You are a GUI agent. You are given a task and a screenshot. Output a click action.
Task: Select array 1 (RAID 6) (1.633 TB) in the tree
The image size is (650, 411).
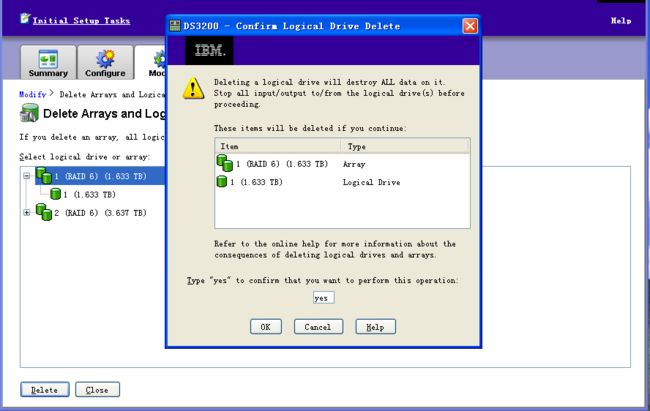(x=100, y=176)
